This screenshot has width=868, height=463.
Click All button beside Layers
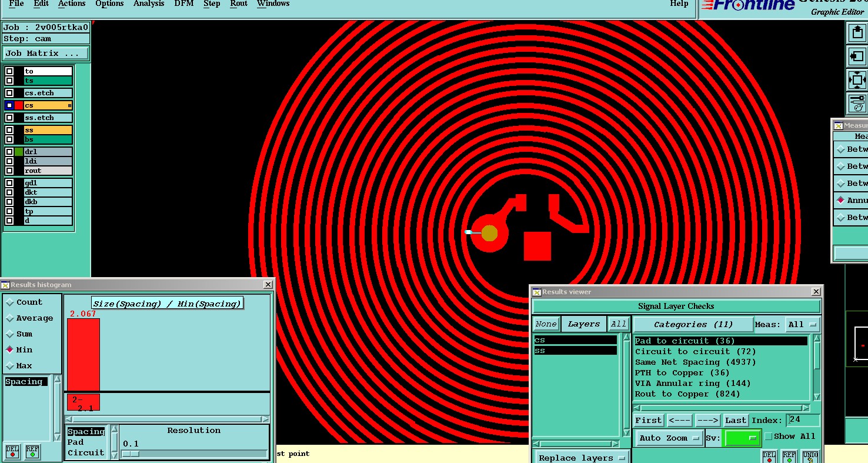tap(619, 324)
